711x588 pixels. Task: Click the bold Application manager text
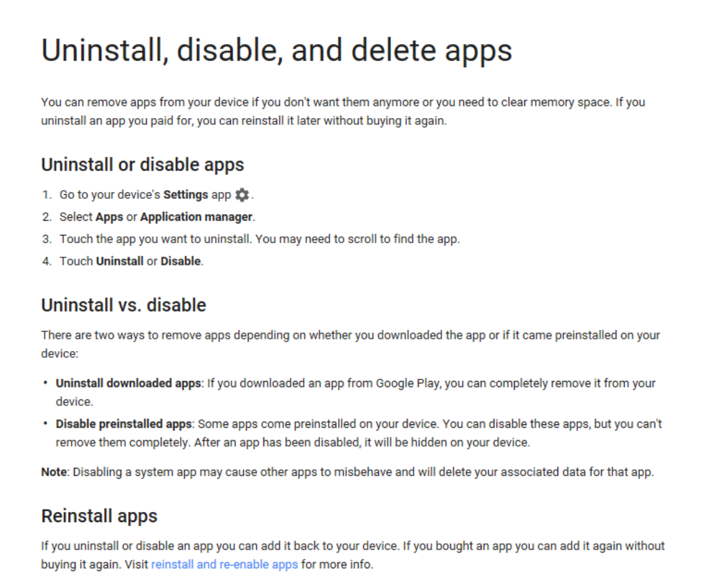(196, 217)
